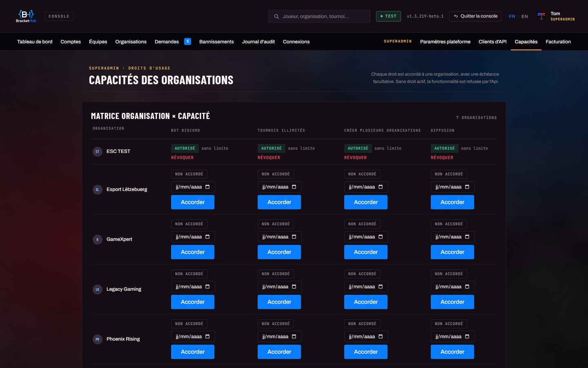Open Tom's superadmin avatar
The image size is (588, 368).
pos(541,16)
